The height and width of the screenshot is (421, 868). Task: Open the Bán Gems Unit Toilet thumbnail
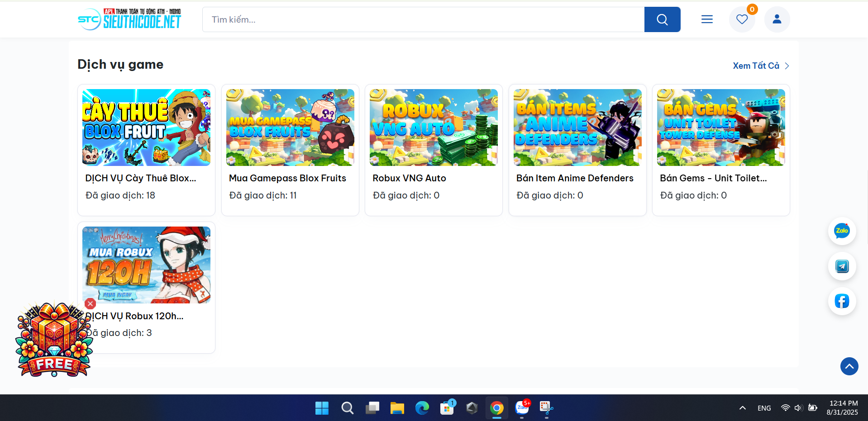pos(721,128)
